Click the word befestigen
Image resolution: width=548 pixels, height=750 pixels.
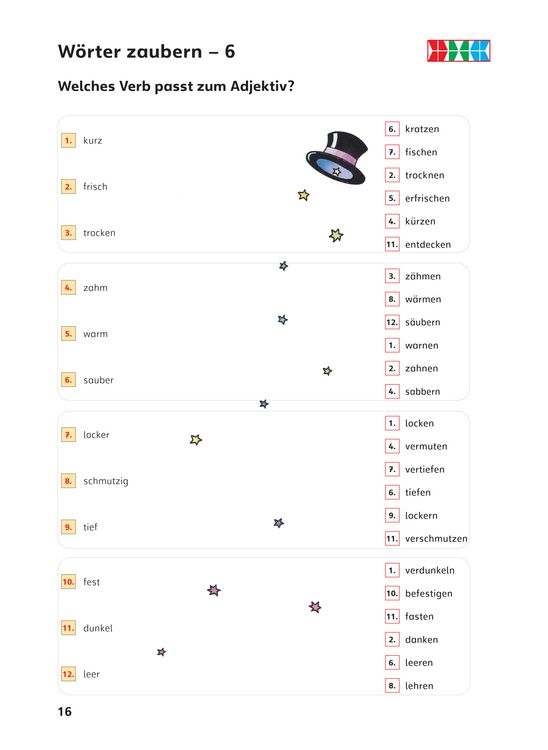click(428, 594)
